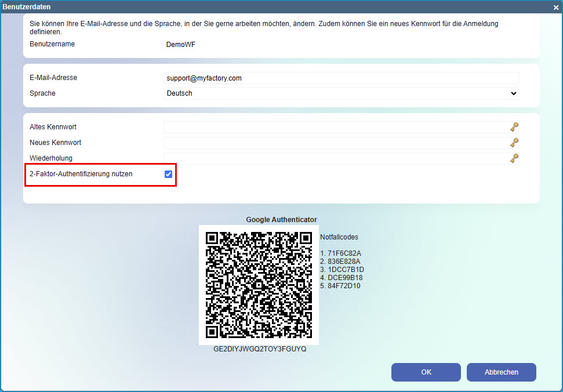Click emergency code 836E828A

click(344, 262)
